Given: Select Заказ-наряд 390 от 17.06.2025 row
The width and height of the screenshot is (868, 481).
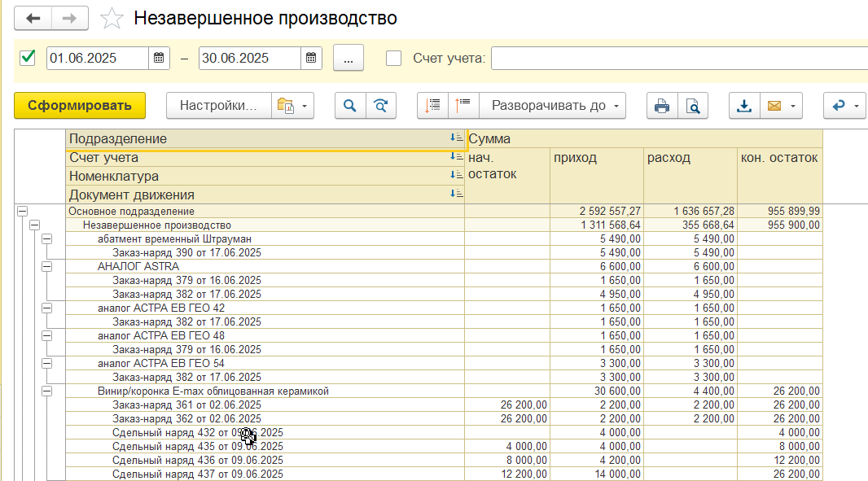Looking at the screenshot, I should (x=265, y=253).
